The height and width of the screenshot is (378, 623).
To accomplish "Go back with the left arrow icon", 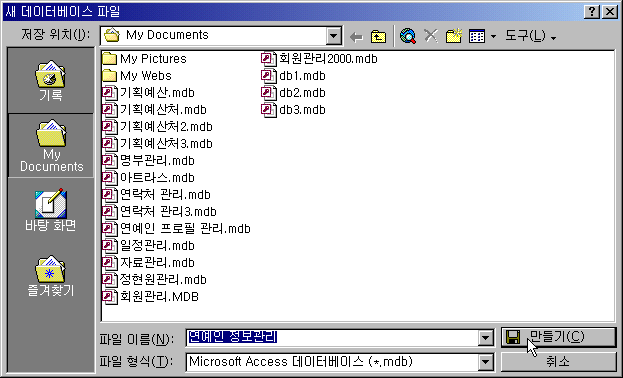I will pyautogui.click(x=356, y=37).
